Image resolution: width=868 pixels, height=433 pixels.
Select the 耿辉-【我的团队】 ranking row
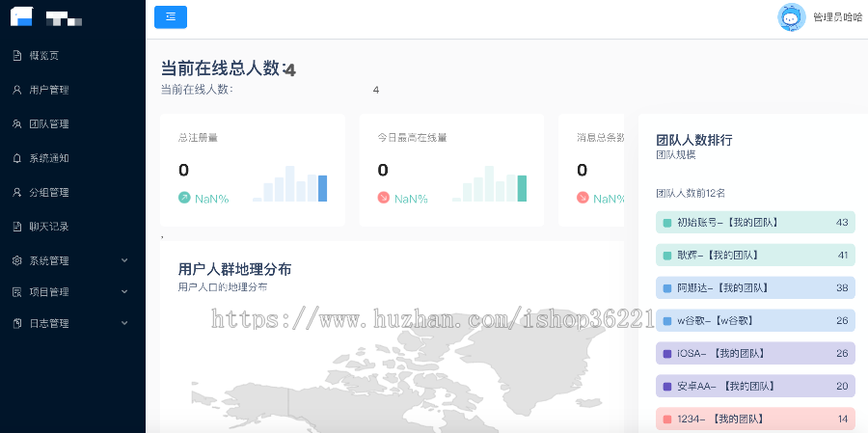[x=755, y=255]
